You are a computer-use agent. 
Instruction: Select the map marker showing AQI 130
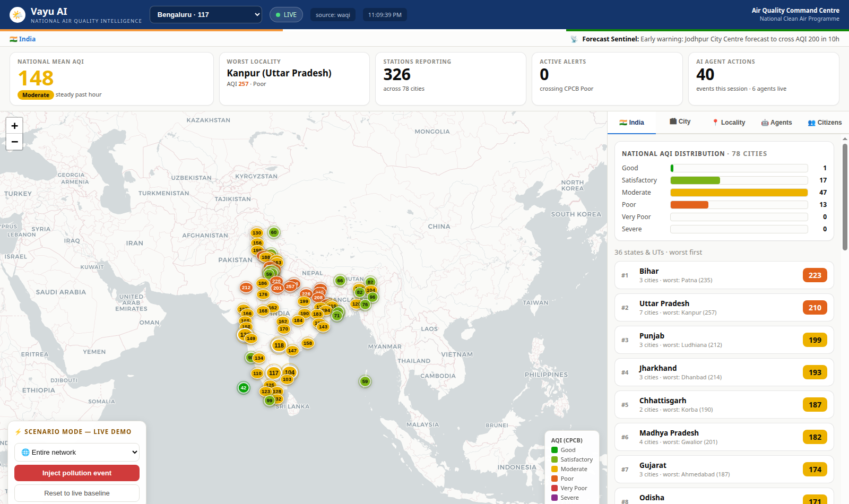(x=257, y=233)
